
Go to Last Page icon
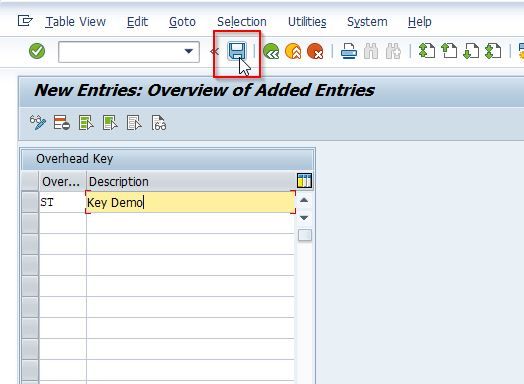[493, 51]
